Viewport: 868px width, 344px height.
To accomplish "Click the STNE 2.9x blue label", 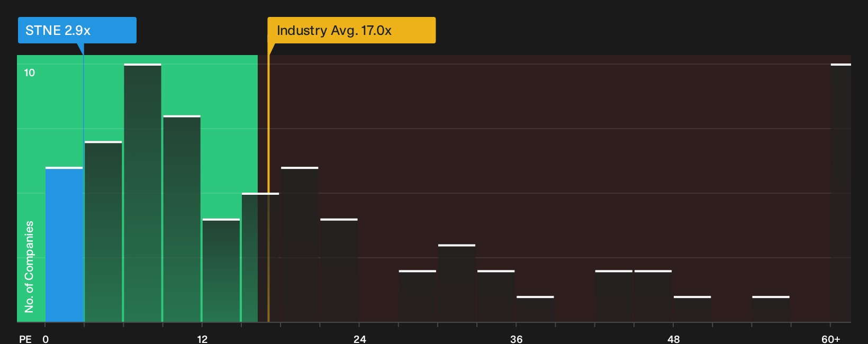I will pyautogui.click(x=77, y=30).
